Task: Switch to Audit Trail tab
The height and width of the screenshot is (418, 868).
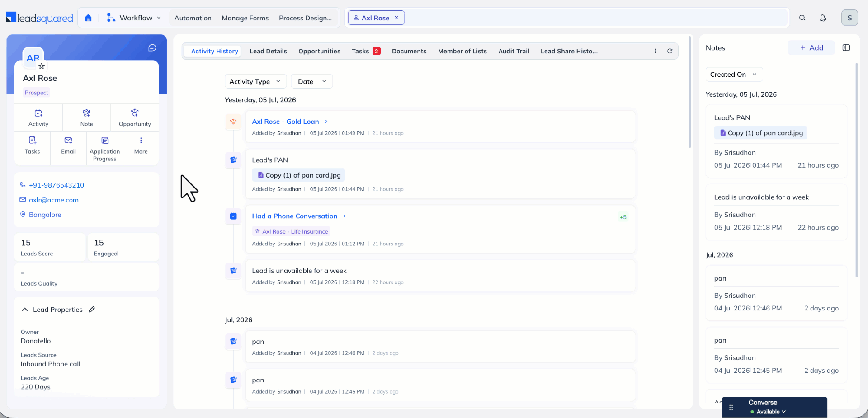Action: pos(514,51)
